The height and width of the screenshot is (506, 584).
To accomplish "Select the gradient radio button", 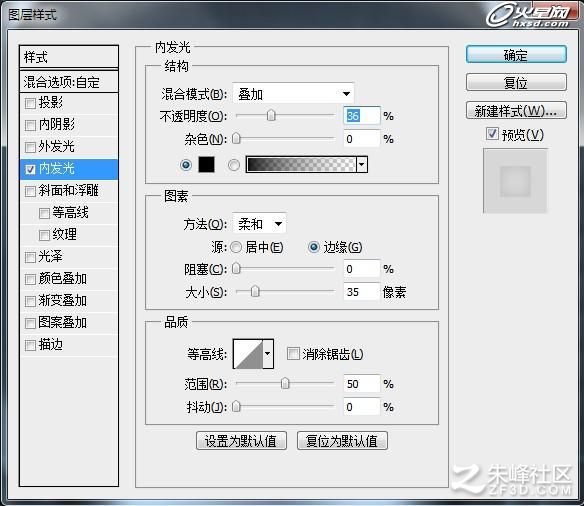I will coord(234,165).
